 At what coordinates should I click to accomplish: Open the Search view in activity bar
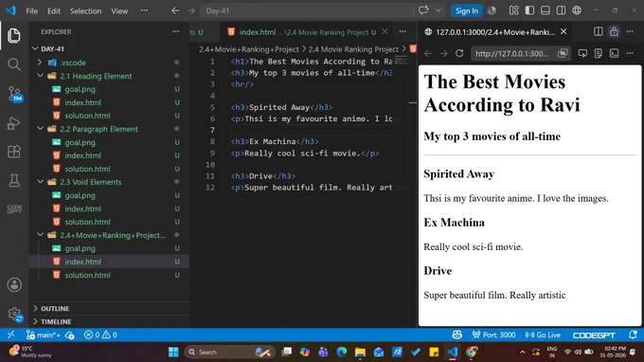pyautogui.click(x=14, y=64)
